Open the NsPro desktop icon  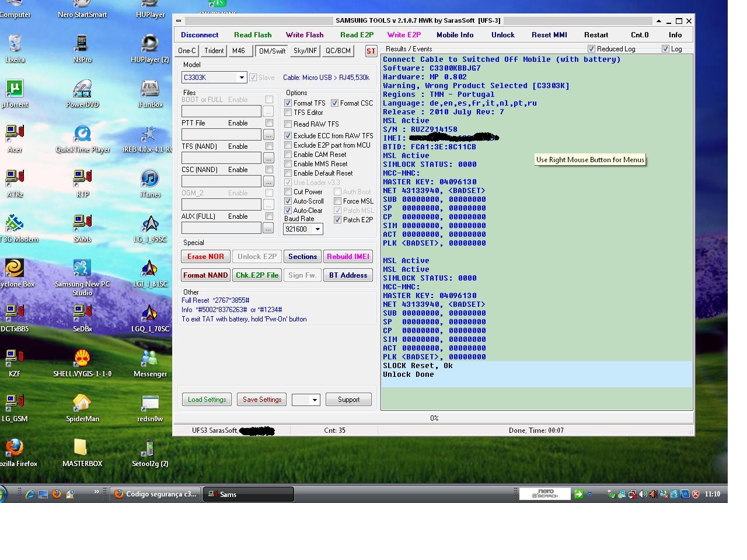(x=82, y=48)
